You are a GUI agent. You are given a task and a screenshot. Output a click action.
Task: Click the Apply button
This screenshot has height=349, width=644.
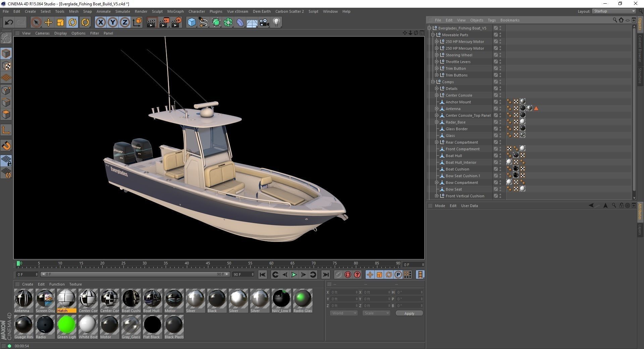[x=409, y=313]
